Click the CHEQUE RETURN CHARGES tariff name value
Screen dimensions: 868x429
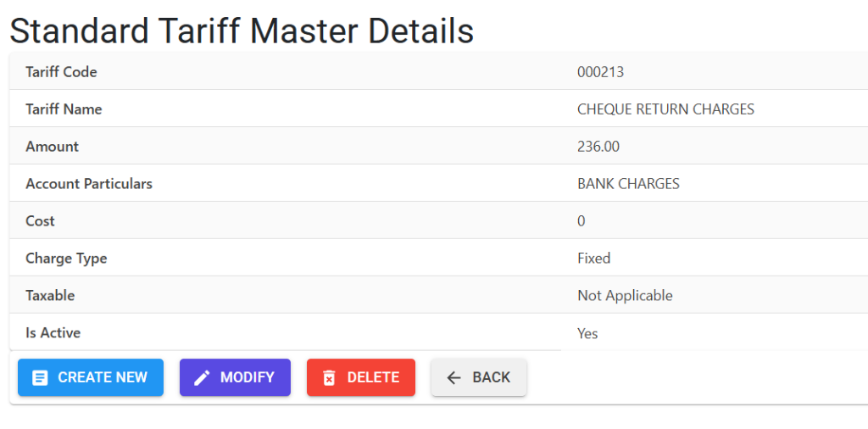pyautogui.click(x=665, y=109)
